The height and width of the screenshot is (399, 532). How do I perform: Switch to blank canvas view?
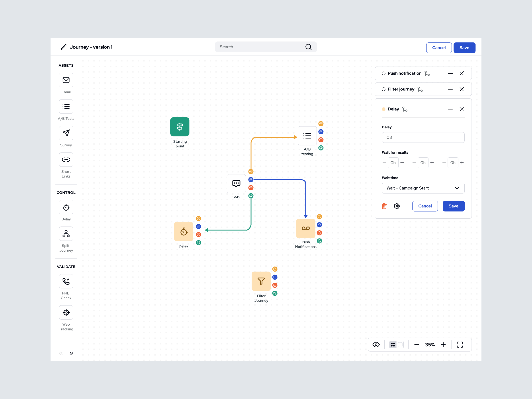(x=400, y=345)
